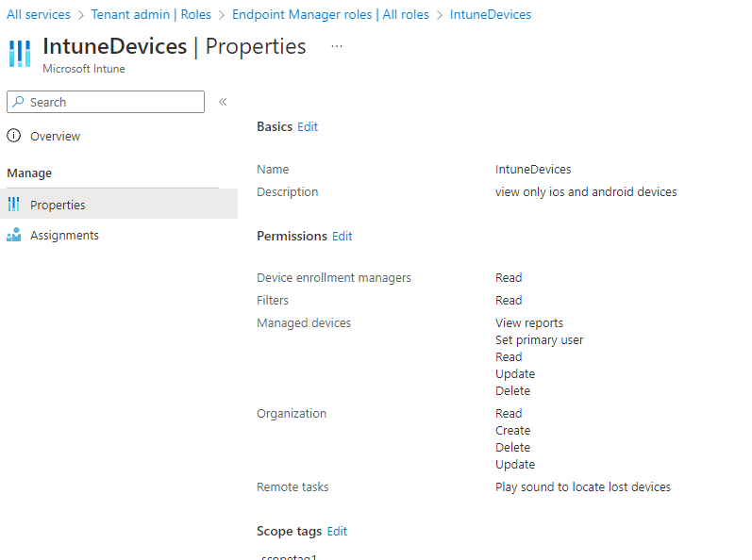The width and height of the screenshot is (752, 560).
Task: Click the magnifier icon in Search box
Action: coord(18,102)
